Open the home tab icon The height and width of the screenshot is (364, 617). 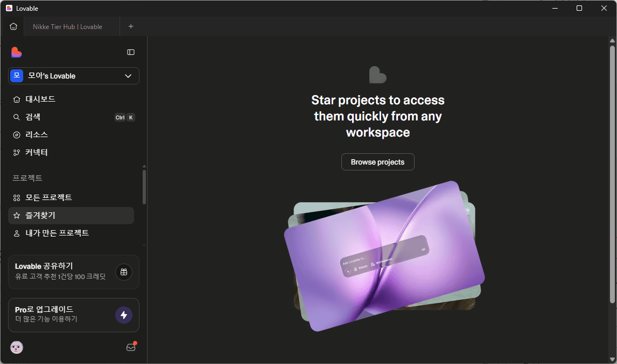click(13, 26)
